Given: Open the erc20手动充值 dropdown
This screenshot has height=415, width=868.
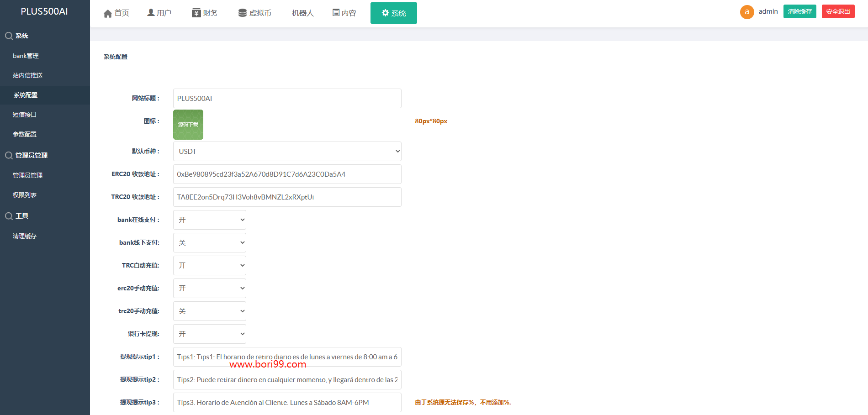Looking at the screenshot, I should [210, 288].
